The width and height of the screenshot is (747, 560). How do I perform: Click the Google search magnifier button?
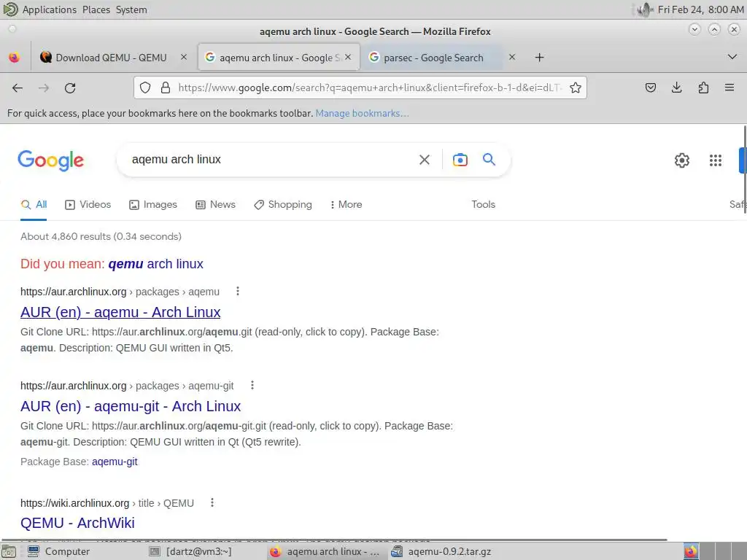point(489,159)
